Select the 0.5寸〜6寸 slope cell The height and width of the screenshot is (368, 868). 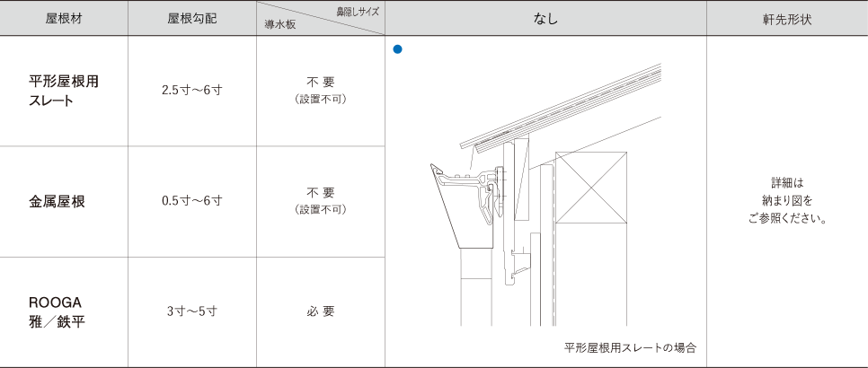(x=191, y=201)
